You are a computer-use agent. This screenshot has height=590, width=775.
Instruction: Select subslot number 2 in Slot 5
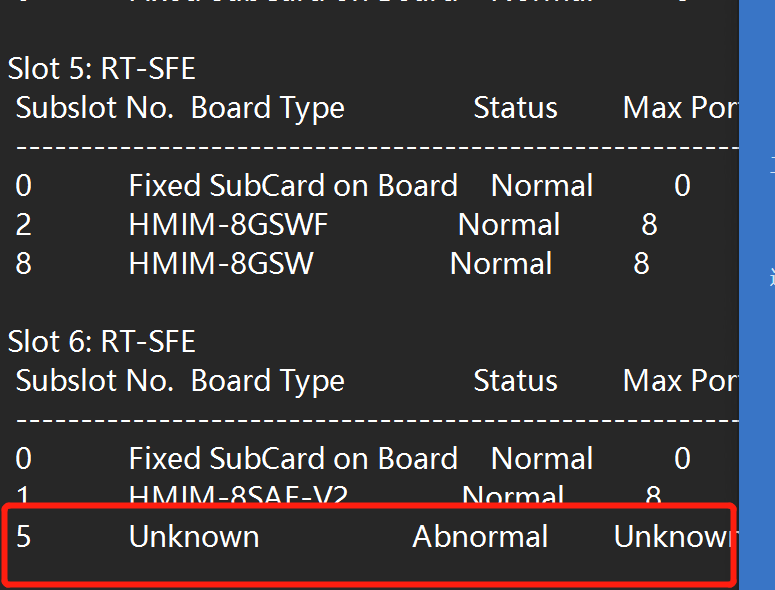pyautogui.click(x=23, y=225)
